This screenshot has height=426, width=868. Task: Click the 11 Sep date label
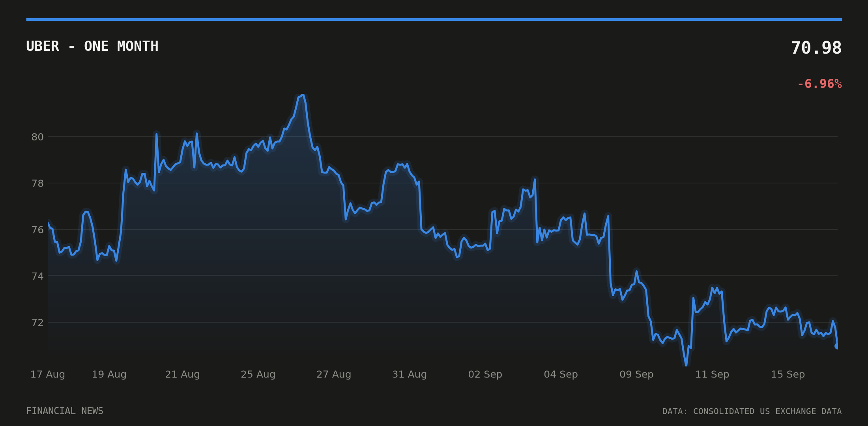(x=712, y=374)
